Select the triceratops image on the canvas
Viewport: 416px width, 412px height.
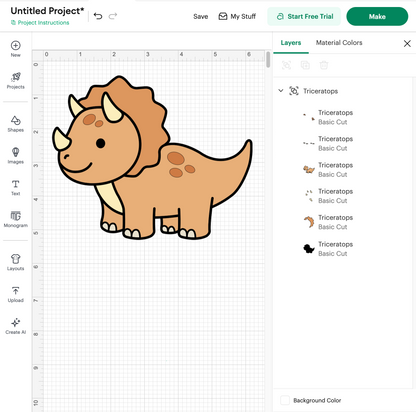pos(152,157)
